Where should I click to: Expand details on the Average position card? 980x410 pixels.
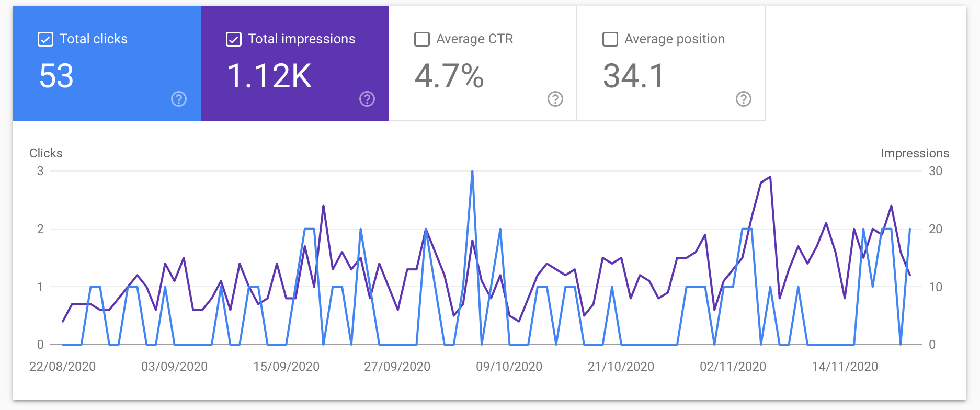(743, 99)
